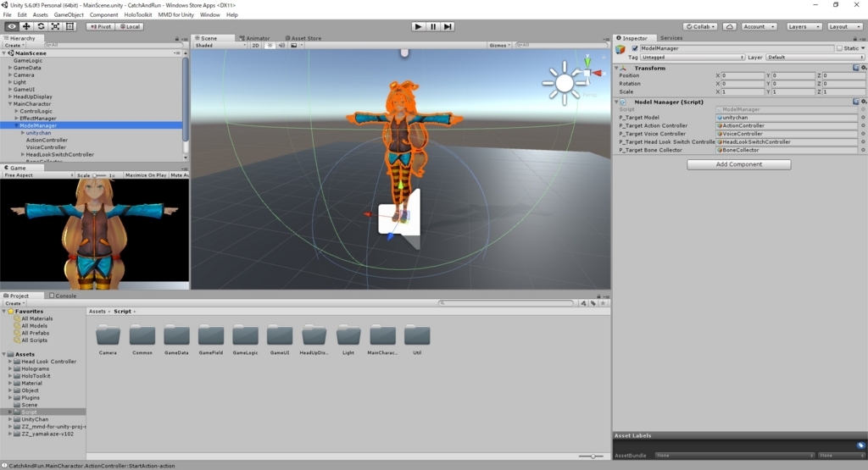The width and height of the screenshot is (868, 470).
Task: Open the GameObject menu
Action: (x=69, y=15)
